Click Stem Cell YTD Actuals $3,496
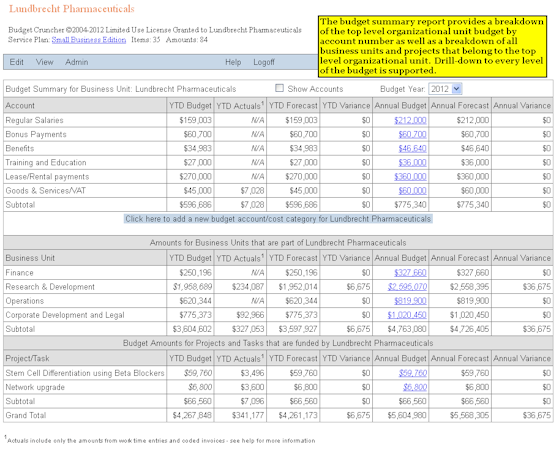The image size is (558, 450). (x=252, y=373)
